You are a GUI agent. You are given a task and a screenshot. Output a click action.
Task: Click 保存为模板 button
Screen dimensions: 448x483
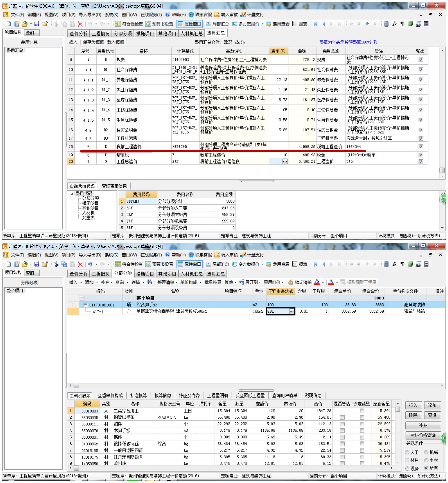pos(93,42)
